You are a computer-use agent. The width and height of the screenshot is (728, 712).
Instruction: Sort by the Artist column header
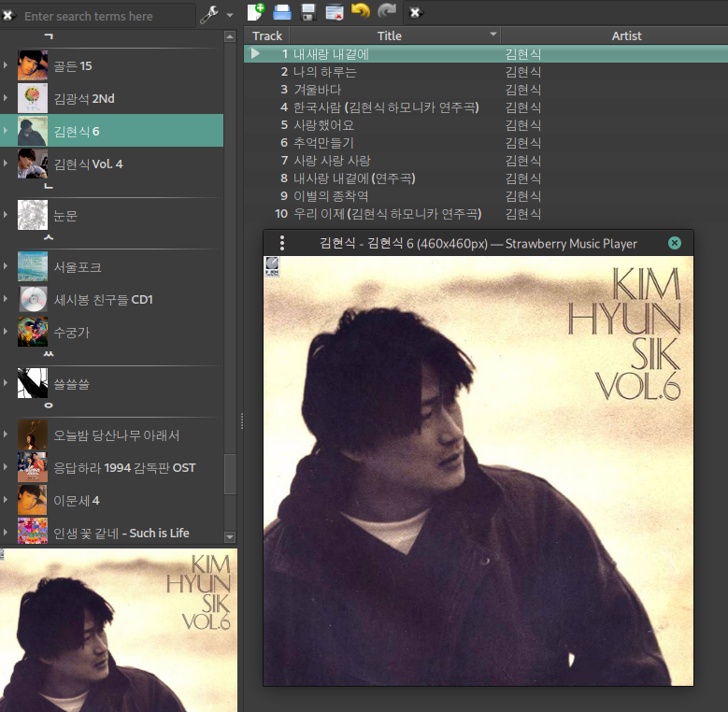626,36
